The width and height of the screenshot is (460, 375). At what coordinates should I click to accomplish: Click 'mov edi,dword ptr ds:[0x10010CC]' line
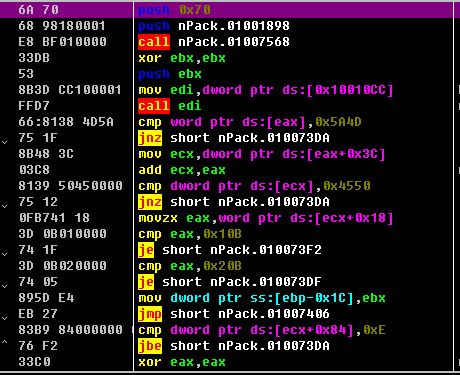266,90
